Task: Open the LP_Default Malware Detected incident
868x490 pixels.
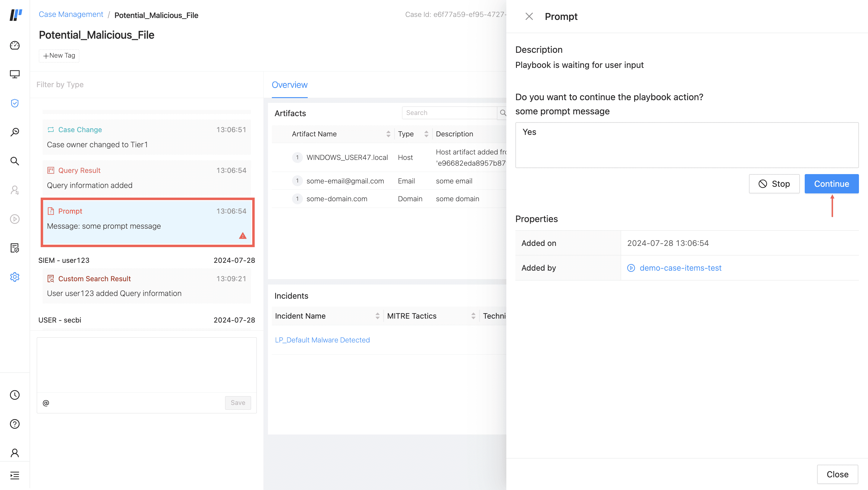Action: click(x=322, y=340)
